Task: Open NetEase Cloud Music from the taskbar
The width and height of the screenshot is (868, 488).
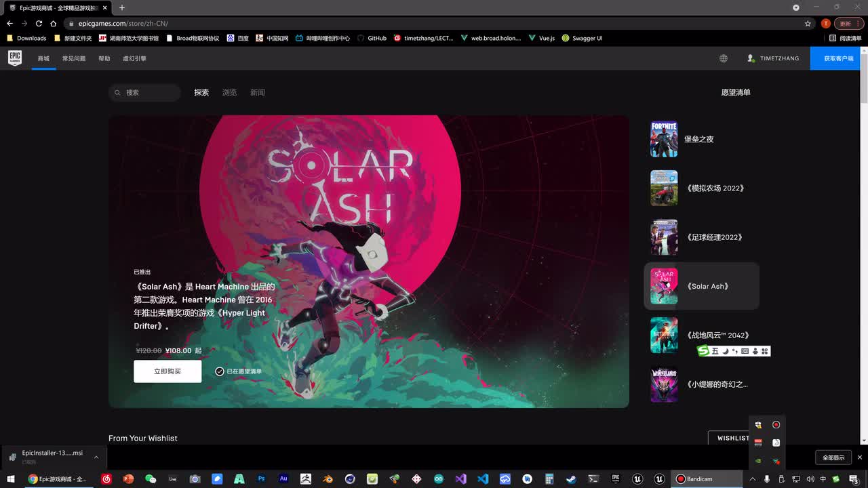Action: [x=106, y=479]
